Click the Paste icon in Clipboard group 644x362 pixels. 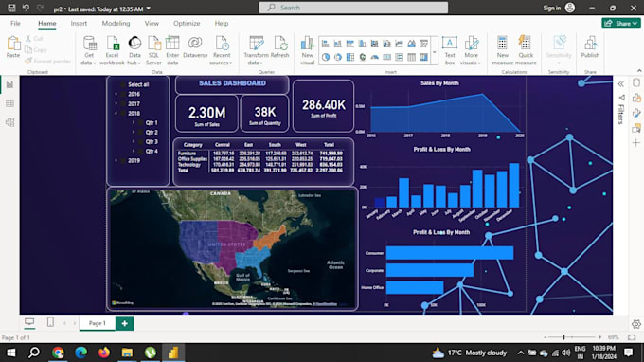13,44
